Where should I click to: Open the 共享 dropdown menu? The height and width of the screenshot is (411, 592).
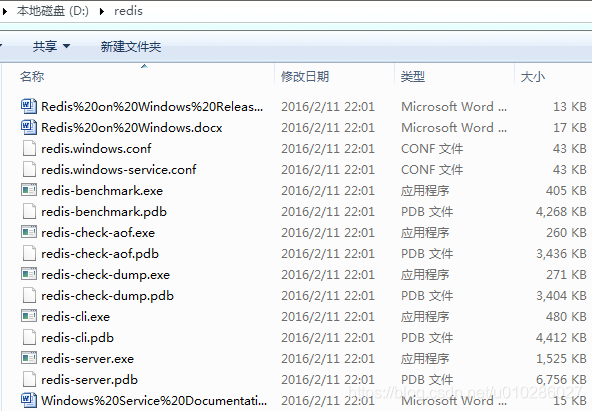[51, 46]
